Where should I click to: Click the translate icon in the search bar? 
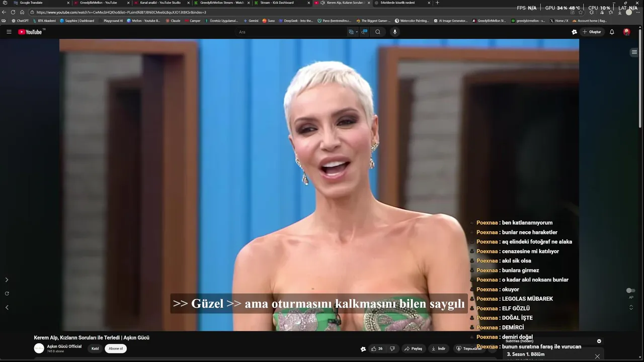[x=351, y=32]
